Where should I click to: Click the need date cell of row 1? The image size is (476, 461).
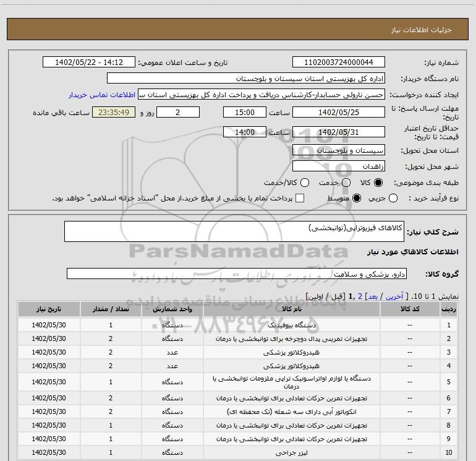pyautogui.click(x=49, y=325)
